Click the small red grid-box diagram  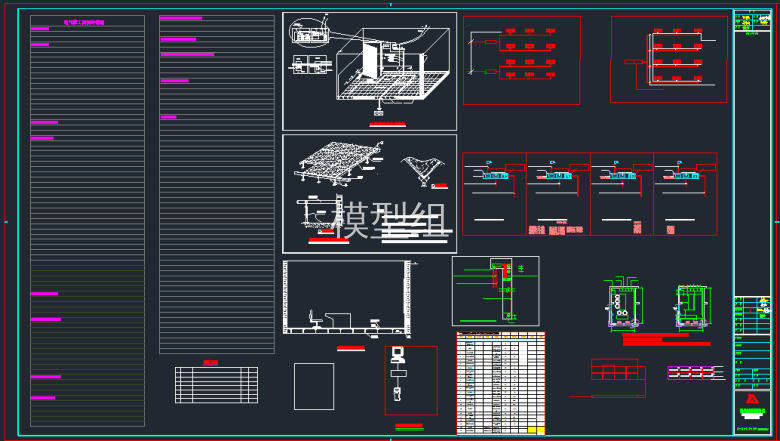point(614,370)
